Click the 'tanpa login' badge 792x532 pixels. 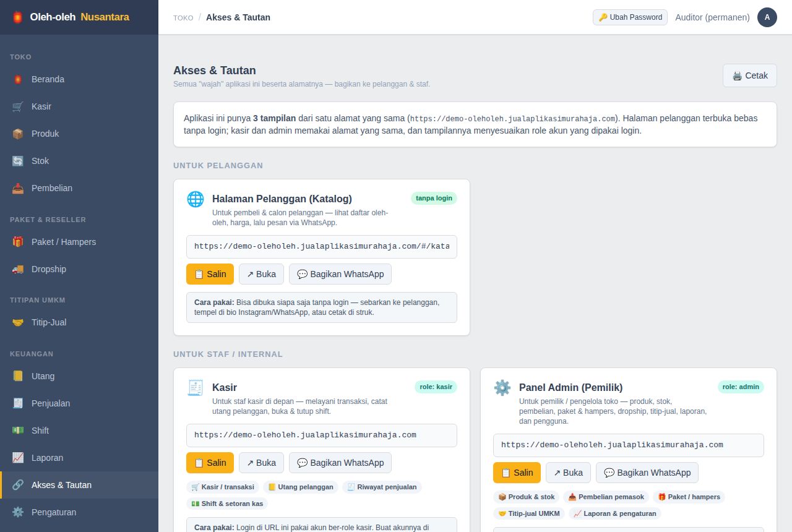[434, 198]
